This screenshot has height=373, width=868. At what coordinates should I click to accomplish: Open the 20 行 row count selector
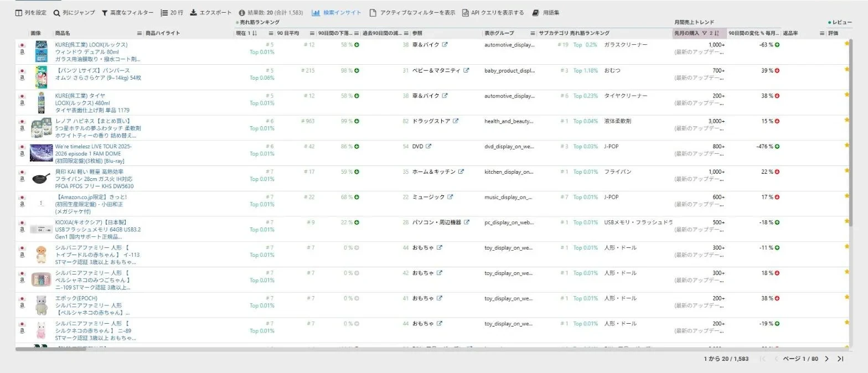(172, 13)
